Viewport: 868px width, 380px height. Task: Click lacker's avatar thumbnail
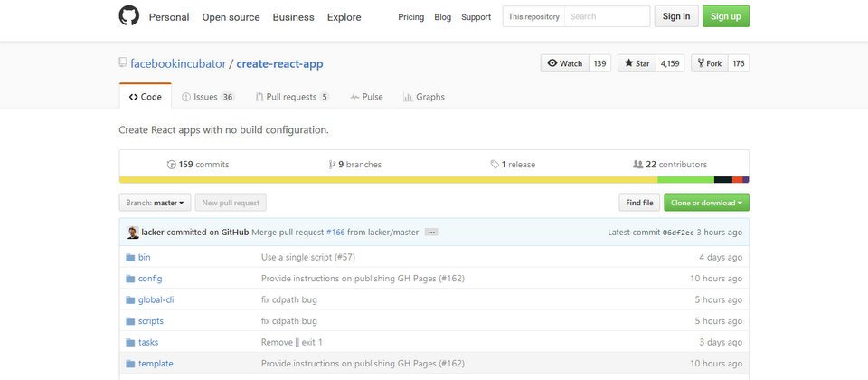[x=133, y=233]
